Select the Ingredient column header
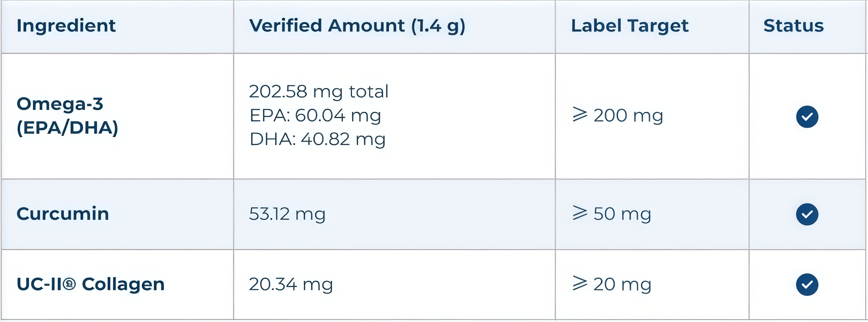868x322 pixels. [x=66, y=26]
